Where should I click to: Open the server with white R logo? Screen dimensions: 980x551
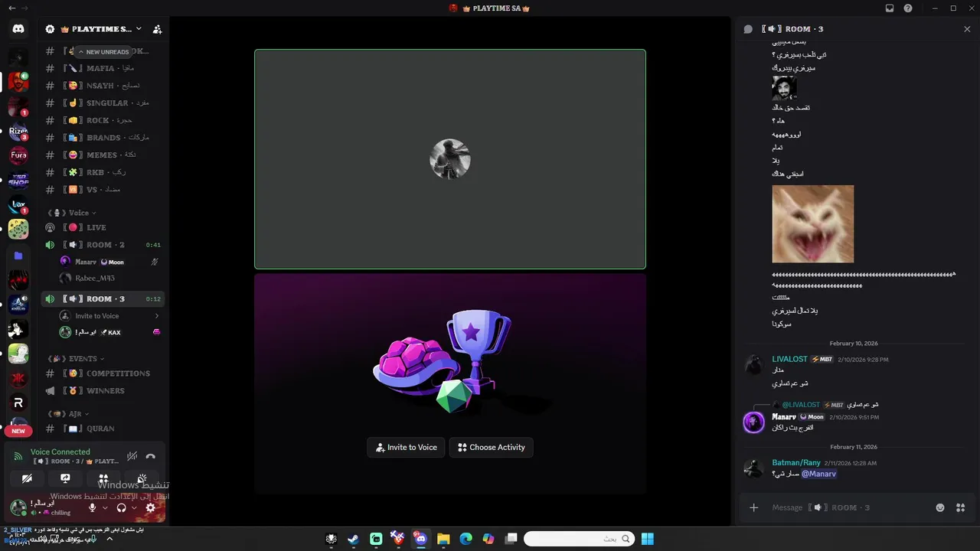tap(18, 403)
